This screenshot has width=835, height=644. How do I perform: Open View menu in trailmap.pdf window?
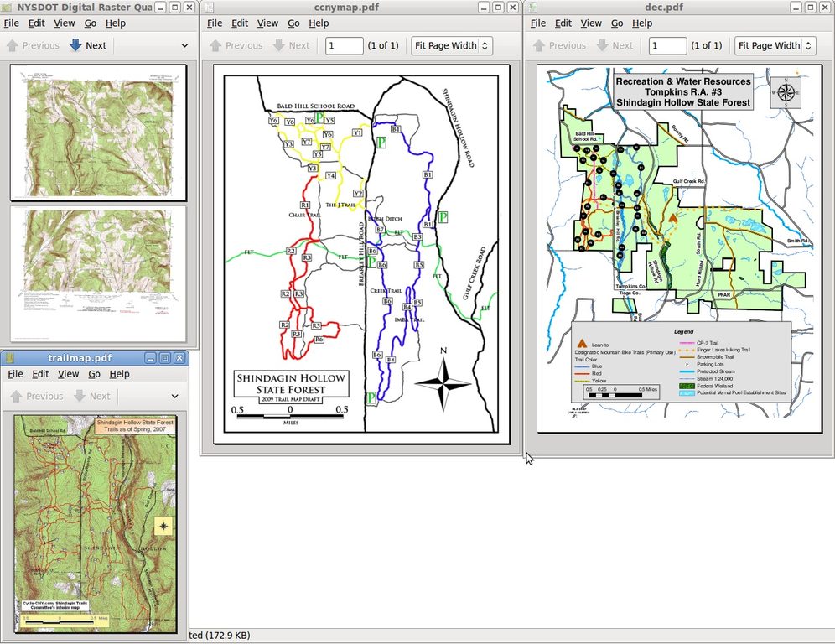pos(68,374)
